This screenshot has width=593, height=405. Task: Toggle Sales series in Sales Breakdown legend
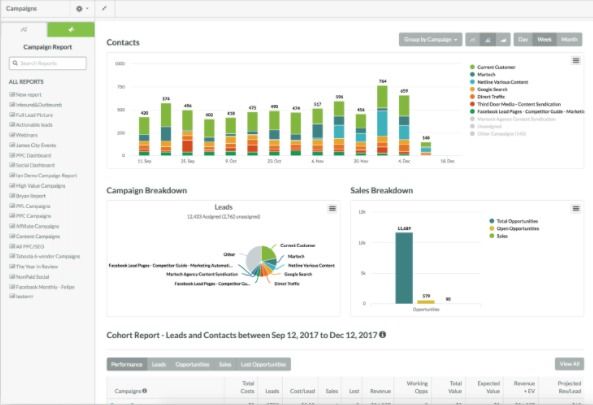click(498, 236)
